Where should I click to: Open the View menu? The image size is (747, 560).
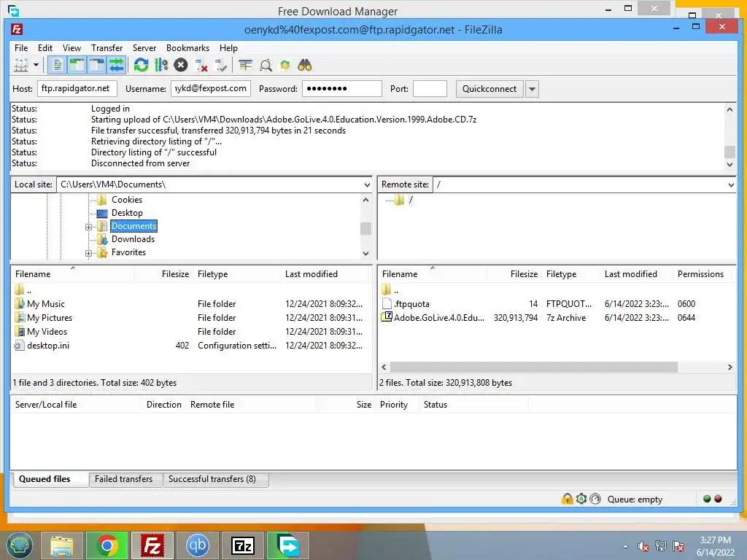(x=71, y=48)
